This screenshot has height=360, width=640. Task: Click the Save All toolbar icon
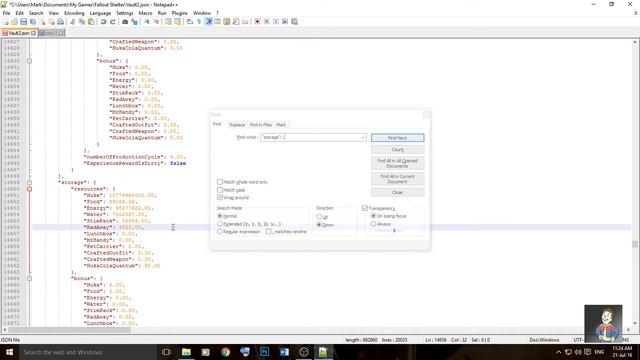[33, 22]
